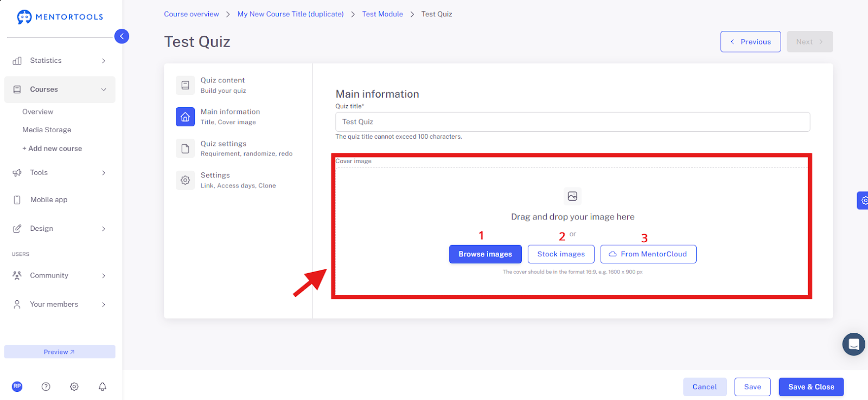Go to Course overview breadcrumb
The width and height of the screenshot is (868, 400).
pyautogui.click(x=192, y=14)
